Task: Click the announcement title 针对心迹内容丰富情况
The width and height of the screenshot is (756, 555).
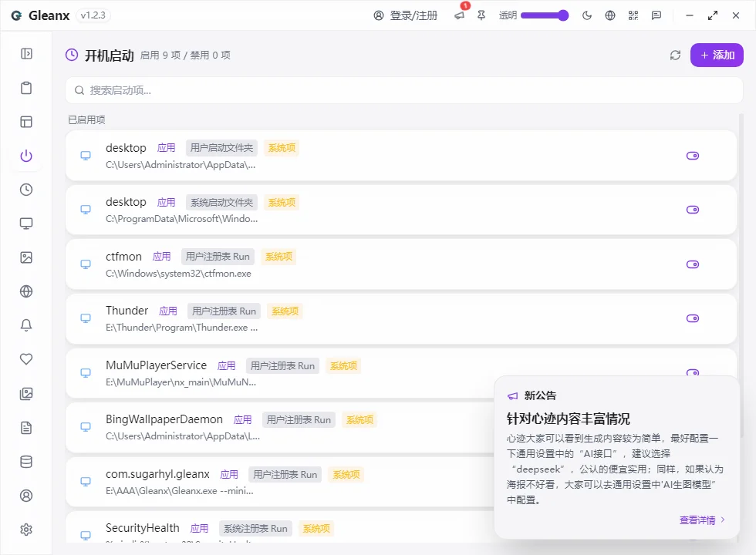Action: (568, 419)
